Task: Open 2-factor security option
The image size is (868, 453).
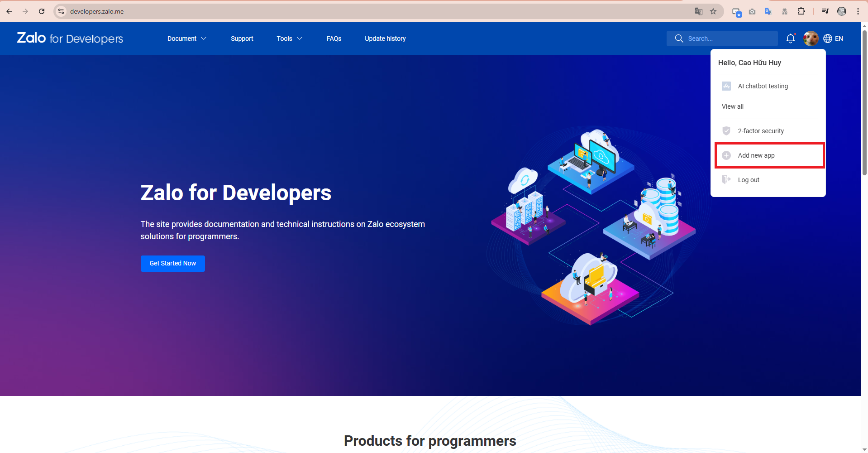Action: (761, 131)
